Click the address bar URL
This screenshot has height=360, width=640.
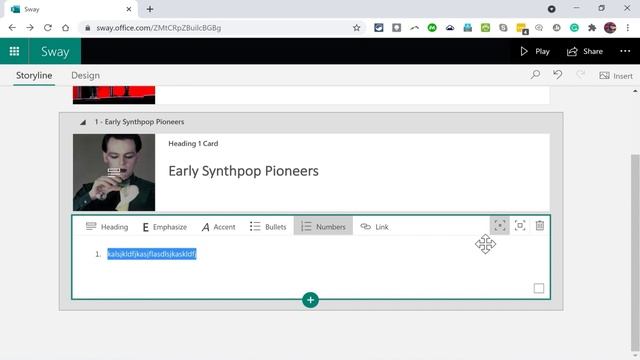[x=159, y=28]
